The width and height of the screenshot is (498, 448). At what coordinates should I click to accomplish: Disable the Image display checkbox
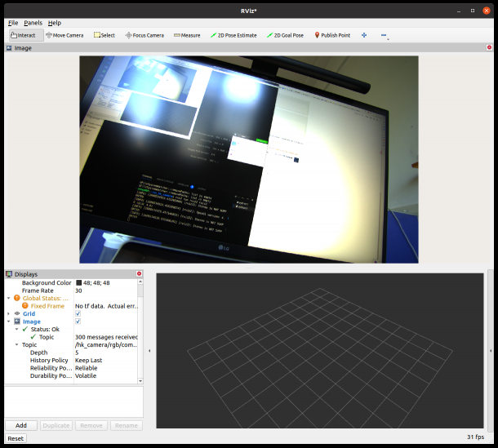(78, 322)
